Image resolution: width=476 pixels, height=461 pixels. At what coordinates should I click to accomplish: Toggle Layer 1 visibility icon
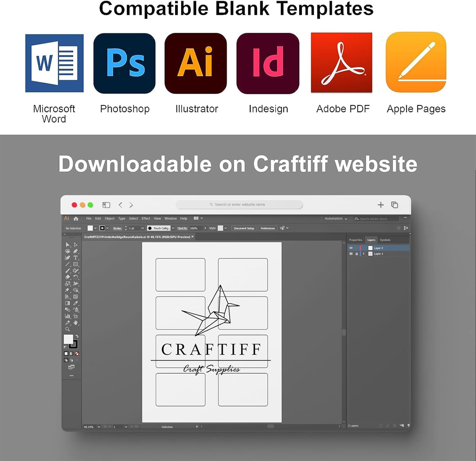351,254
